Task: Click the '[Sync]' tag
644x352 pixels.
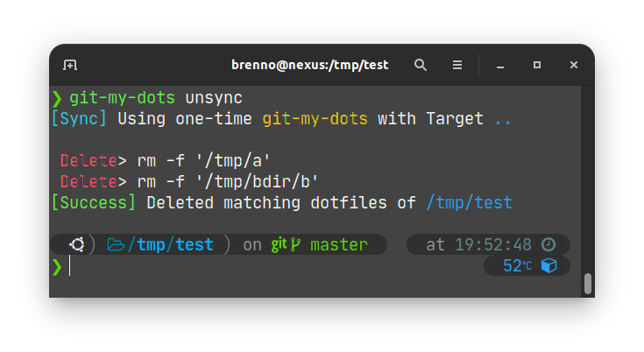Action: click(x=79, y=119)
